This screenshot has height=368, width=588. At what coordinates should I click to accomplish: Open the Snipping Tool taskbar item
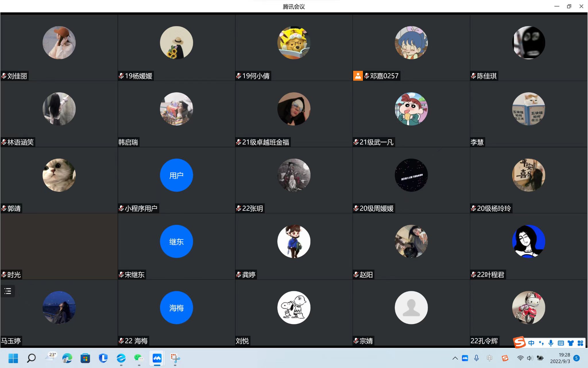point(175,358)
